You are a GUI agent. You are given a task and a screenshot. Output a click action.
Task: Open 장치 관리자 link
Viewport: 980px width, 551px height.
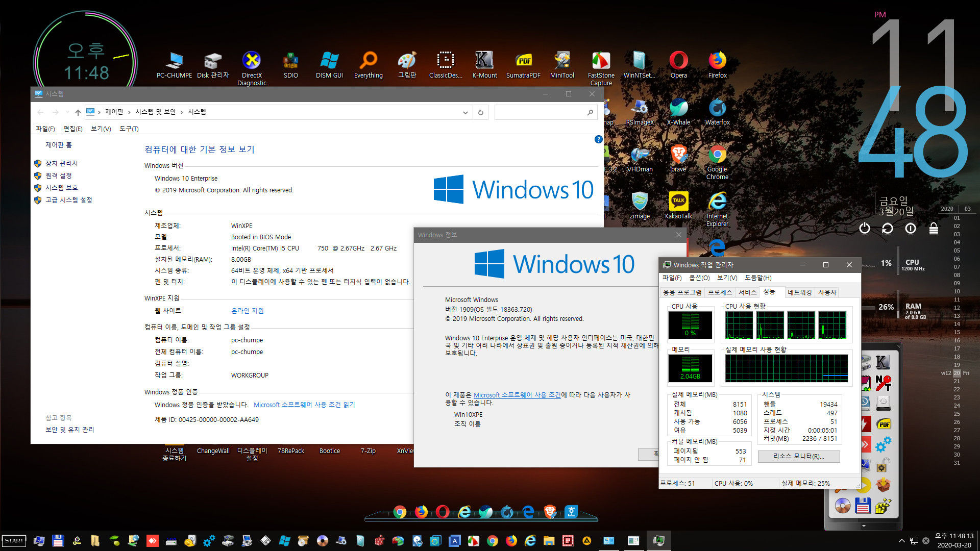tap(61, 163)
